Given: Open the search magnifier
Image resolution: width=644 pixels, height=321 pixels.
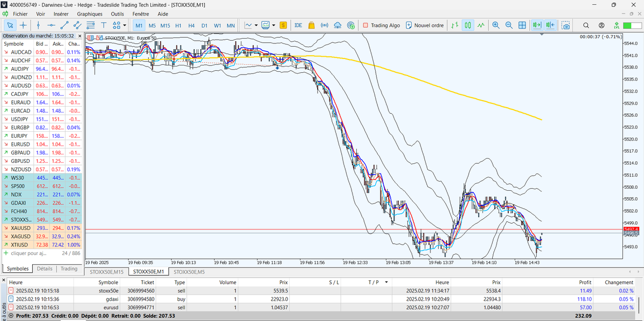Looking at the screenshot, I should pyautogui.click(x=586, y=25).
